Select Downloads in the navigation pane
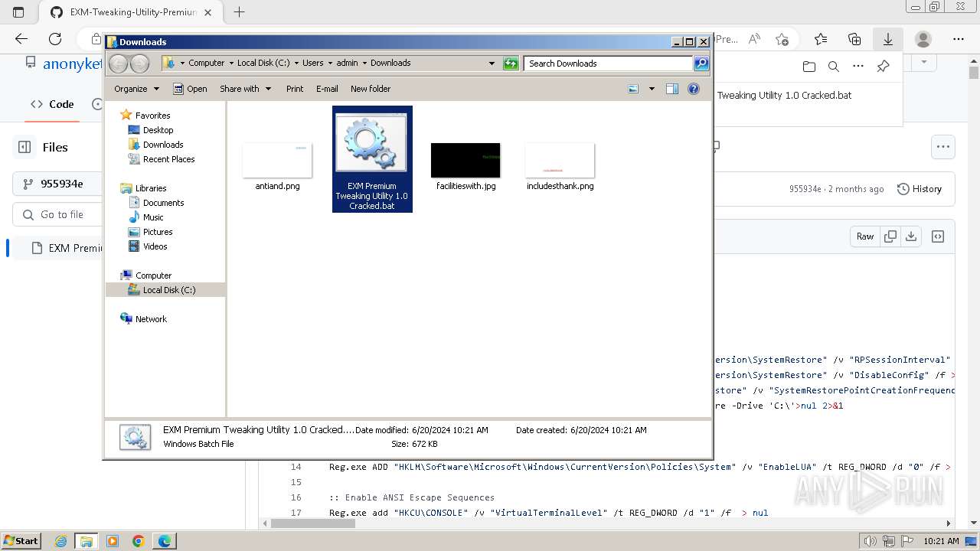The height and width of the screenshot is (551, 980). pos(163,145)
